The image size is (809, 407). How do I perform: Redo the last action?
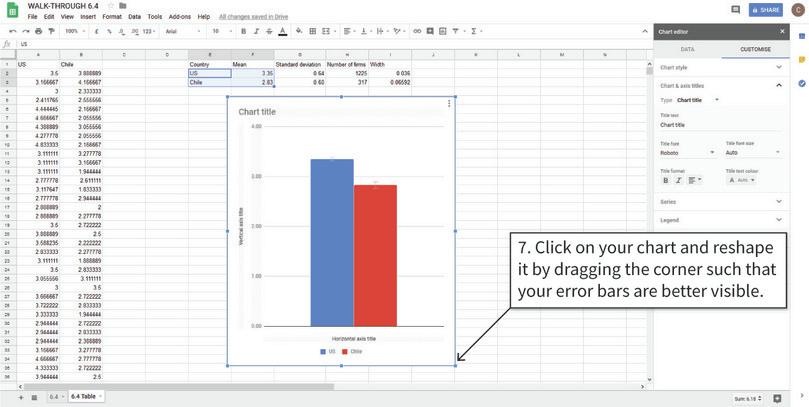pyautogui.click(x=26, y=31)
